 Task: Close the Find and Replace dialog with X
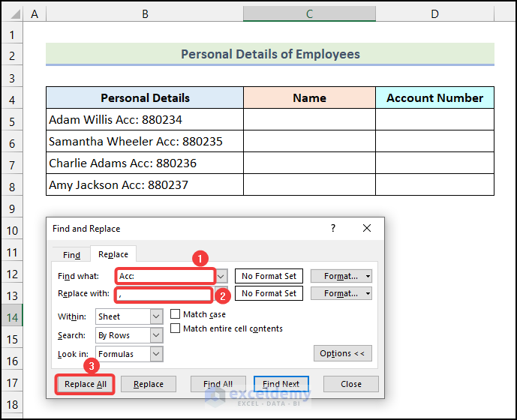[367, 228]
